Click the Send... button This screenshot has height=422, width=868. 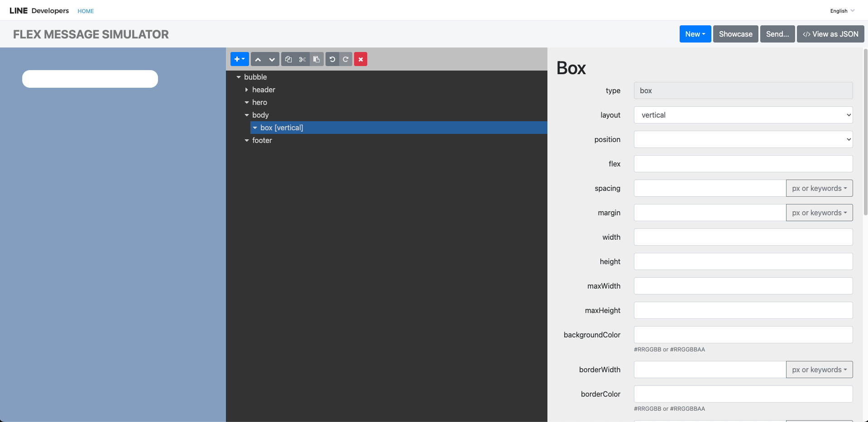[x=777, y=34]
